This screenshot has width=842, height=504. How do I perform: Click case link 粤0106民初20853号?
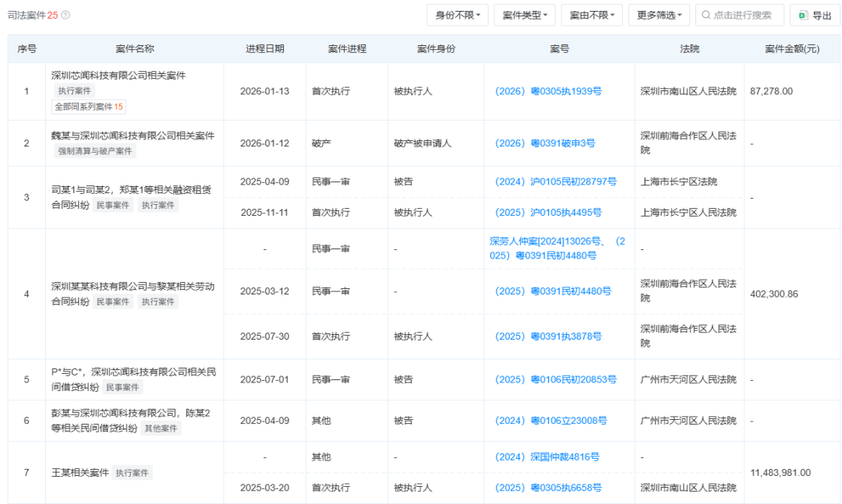(558, 379)
